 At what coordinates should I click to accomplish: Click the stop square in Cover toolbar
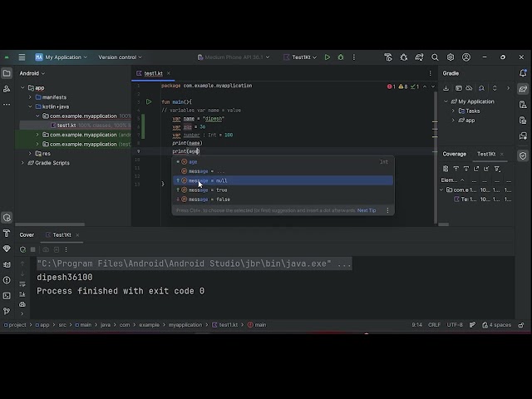33,249
